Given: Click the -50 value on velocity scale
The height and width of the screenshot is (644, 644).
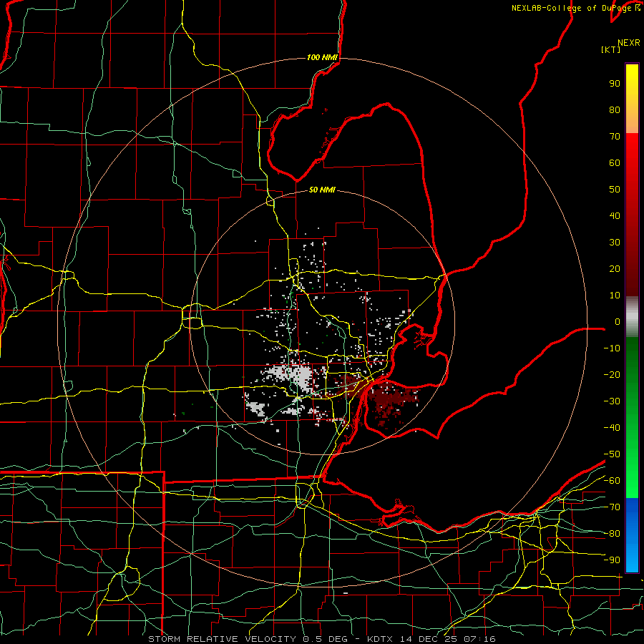Looking at the screenshot, I should 612,454.
